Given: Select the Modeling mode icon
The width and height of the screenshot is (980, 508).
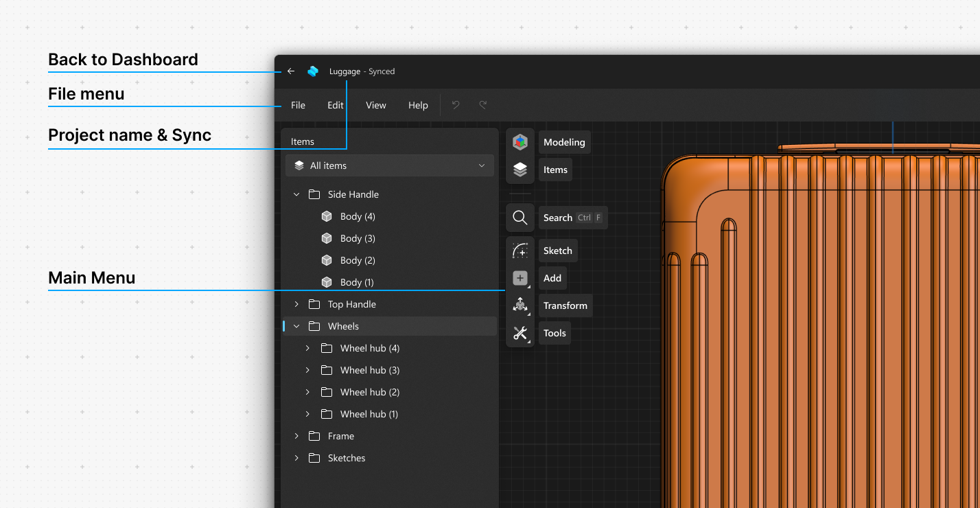Looking at the screenshot, I should (x=520, y=141).
